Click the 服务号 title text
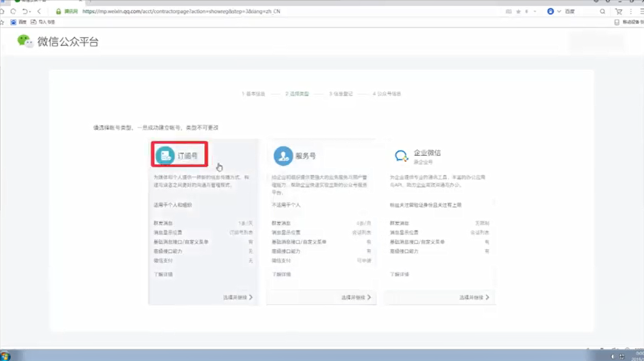644x361 pixels. (305, 155)
